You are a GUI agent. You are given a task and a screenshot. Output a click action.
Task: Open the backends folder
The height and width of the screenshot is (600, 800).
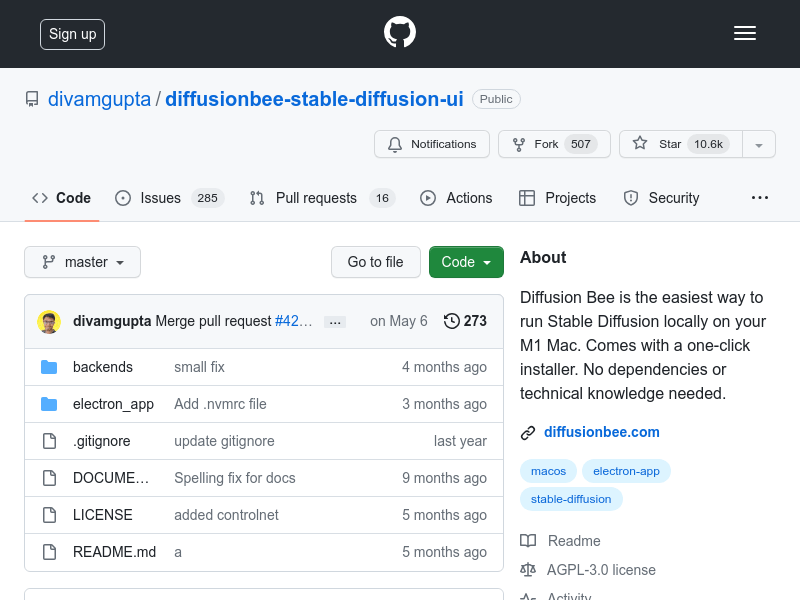[x=103, y=367]
